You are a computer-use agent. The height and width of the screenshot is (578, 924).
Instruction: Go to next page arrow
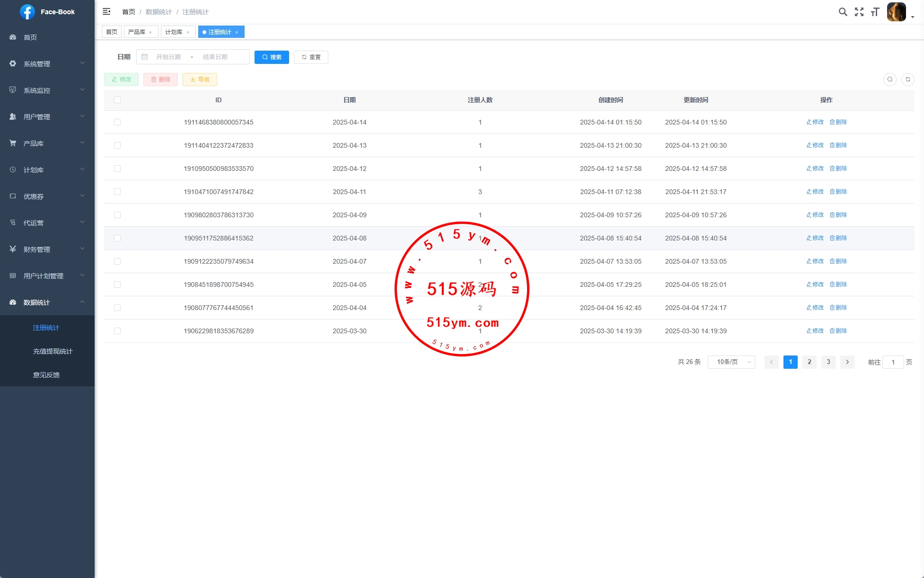847,362
